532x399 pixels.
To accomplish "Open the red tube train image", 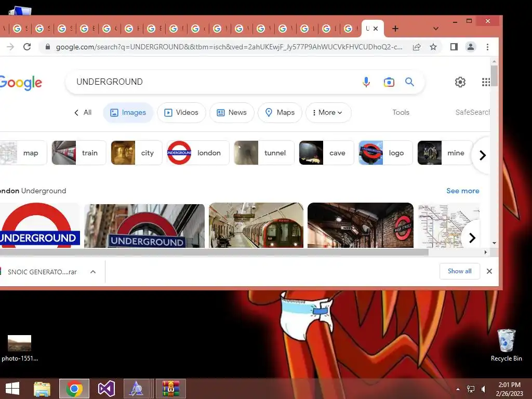I will 256,225.
